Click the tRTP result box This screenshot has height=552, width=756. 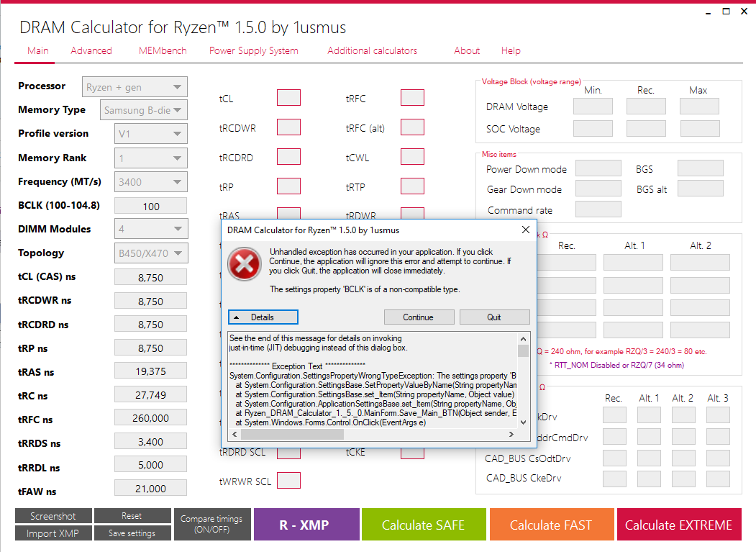tap(412, 186)
